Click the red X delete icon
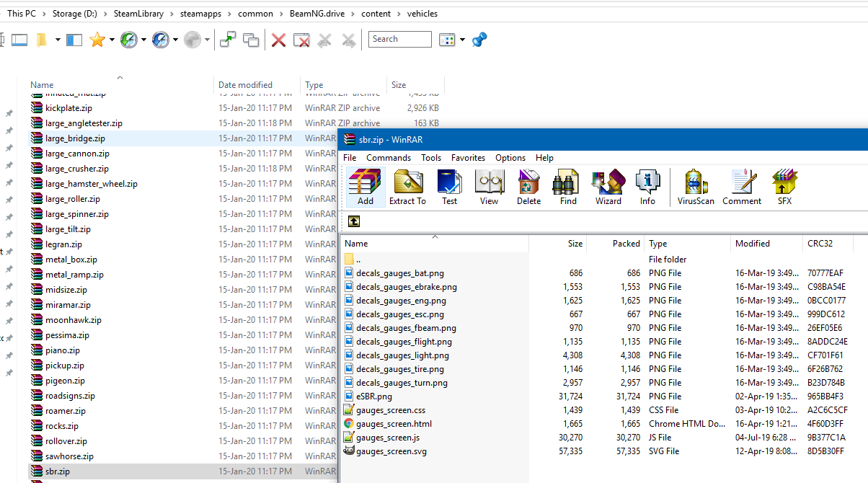Image resolution: width=868 pixels, height=483 pixels. (x=278, y=40)
